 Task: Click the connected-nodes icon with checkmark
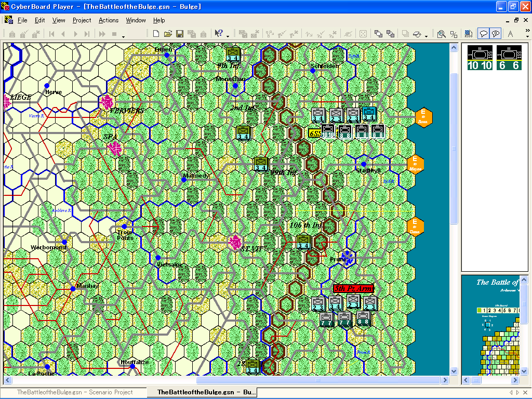coord(282,34)
